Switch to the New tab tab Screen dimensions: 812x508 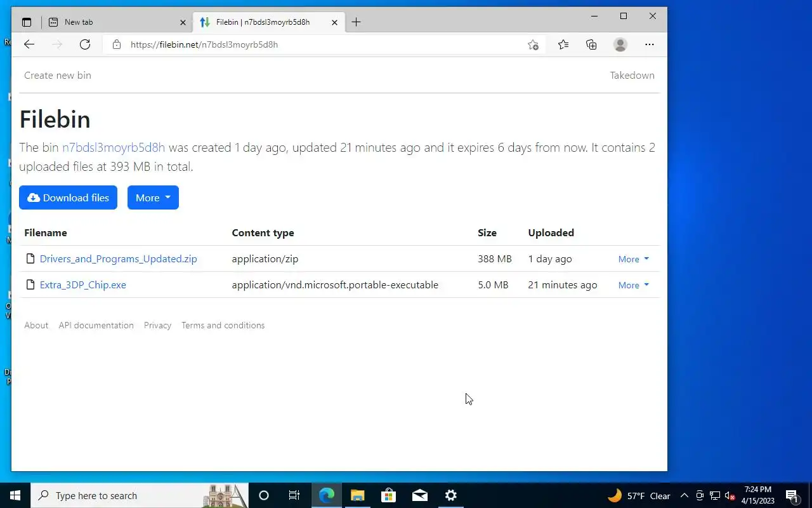pos(118,22)
